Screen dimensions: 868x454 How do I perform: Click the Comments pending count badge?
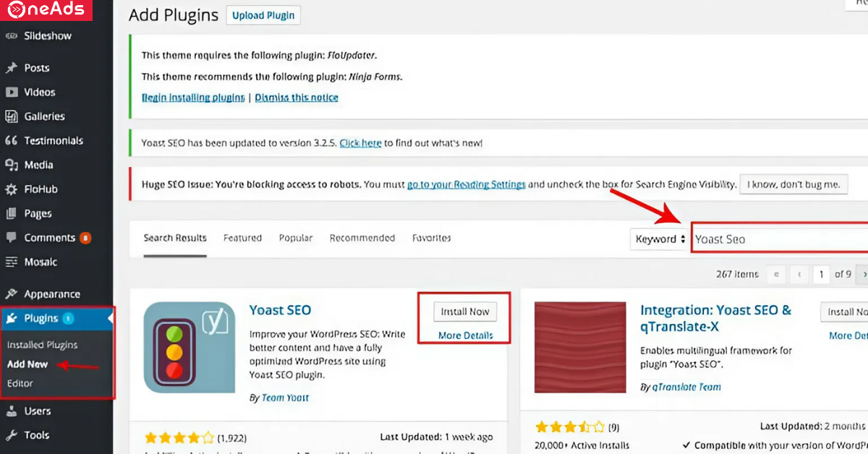85,238
